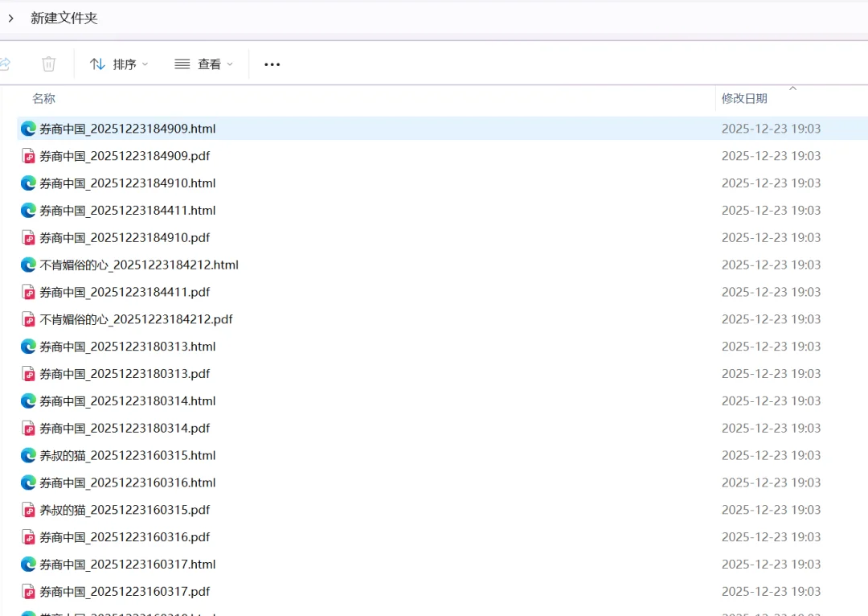Open the three-dot more options menu
Image resolution: width=868 pixels, height=616 pixels.
(272, 64)
